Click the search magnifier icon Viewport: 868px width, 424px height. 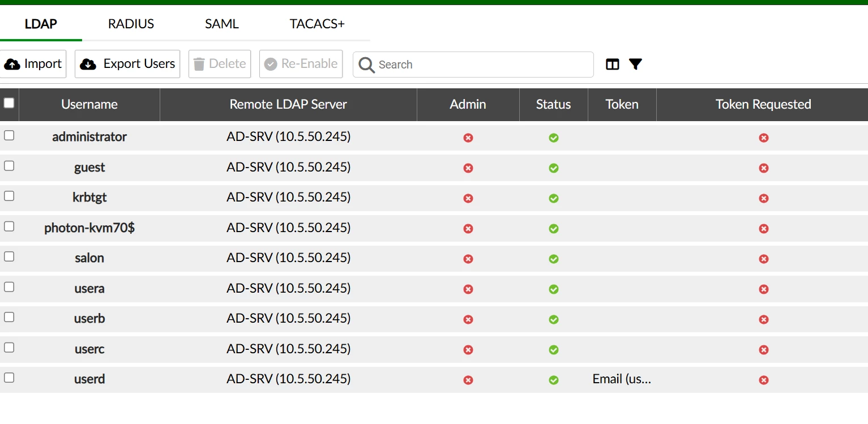click(x=366, y=65)
